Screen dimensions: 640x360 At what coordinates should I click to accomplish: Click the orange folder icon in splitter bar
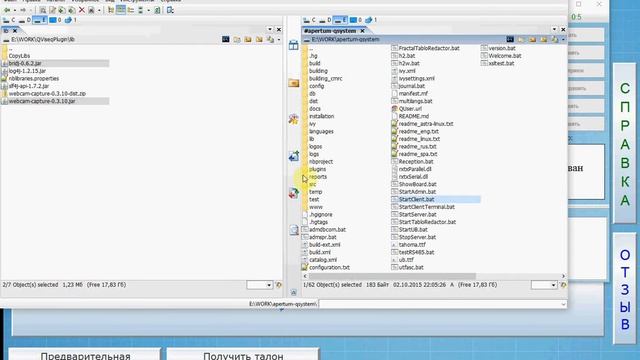pos(293,83)
